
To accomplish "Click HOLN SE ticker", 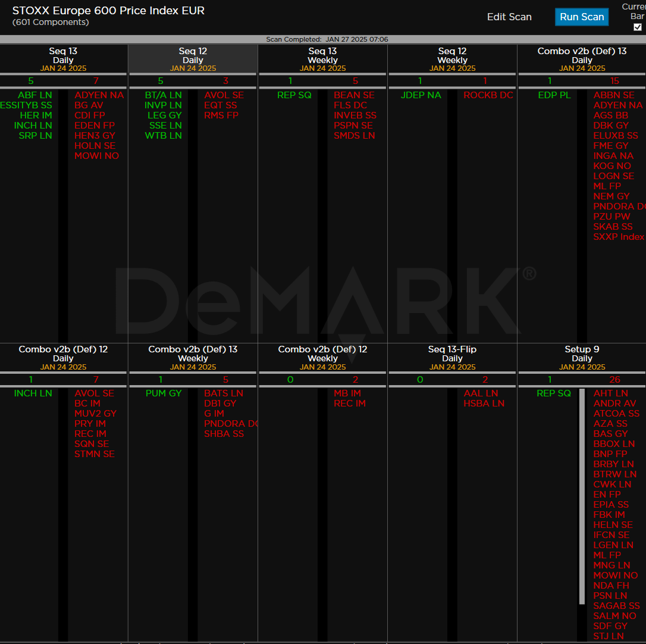I will [x=95, y=146].
